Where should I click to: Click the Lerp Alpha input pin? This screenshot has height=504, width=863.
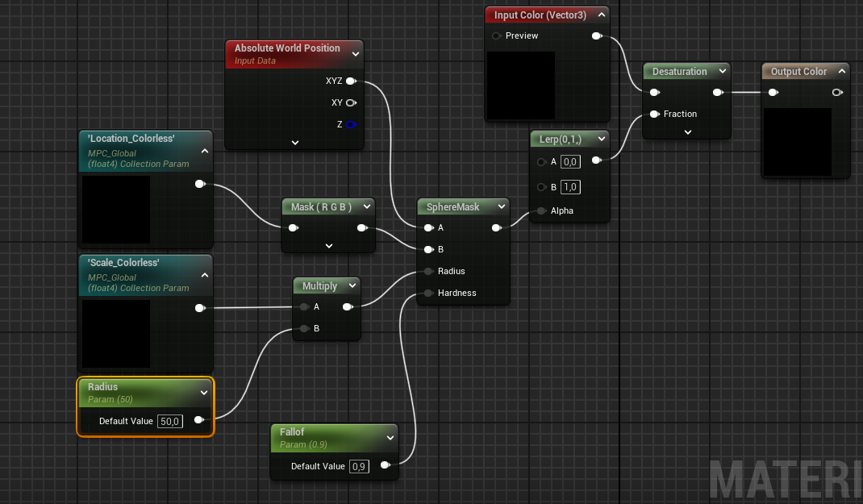(x=541, y=210)
